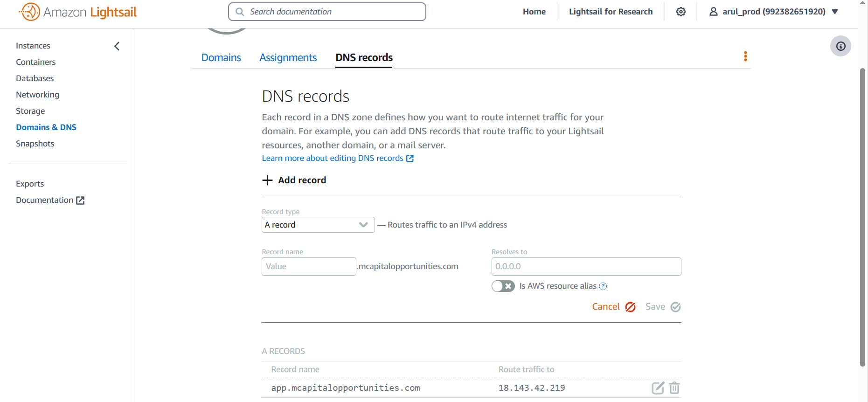The image size is (868, 402).
Task: Click the Record name input field
Action: pos(309,266)
